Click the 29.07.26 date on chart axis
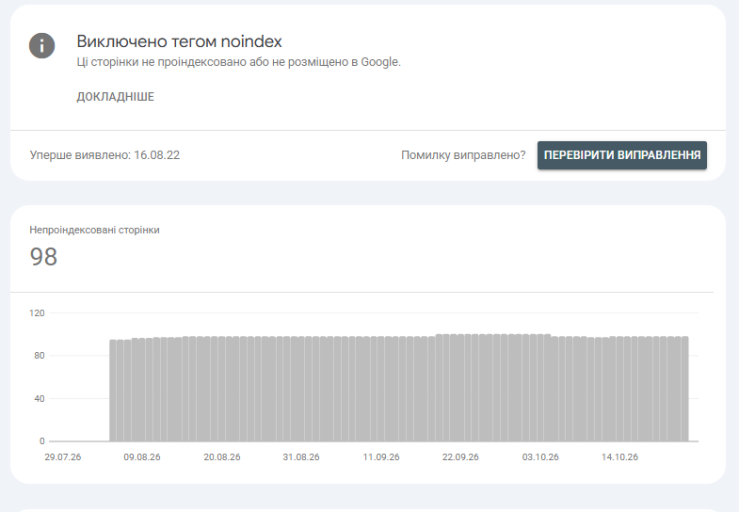 [x=63, y=457]
